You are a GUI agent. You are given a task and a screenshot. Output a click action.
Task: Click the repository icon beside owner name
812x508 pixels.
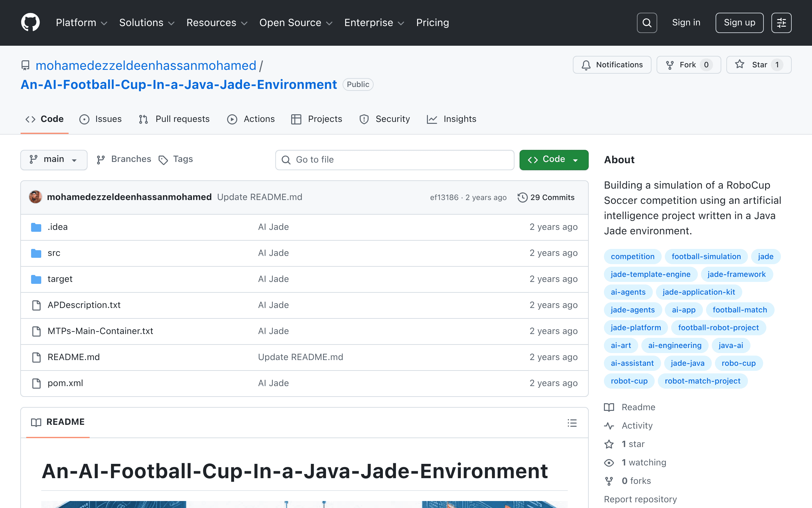pos(25,65)
